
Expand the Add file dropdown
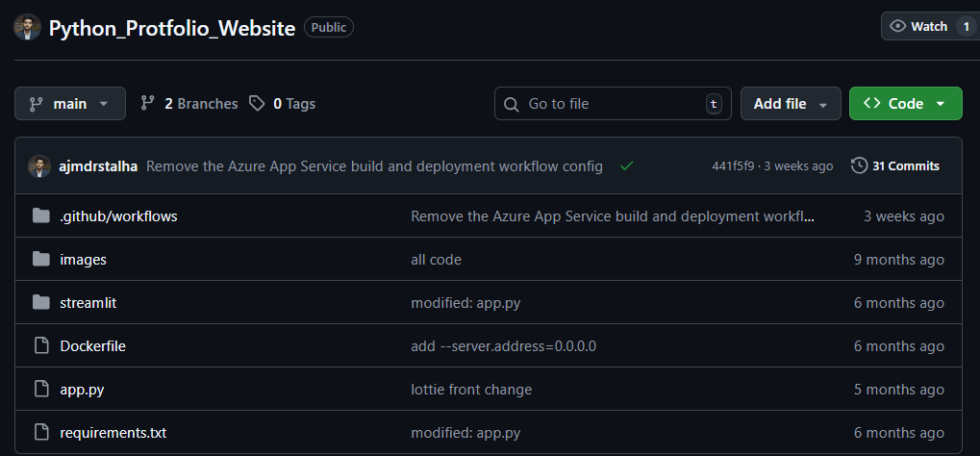(791, 103)
